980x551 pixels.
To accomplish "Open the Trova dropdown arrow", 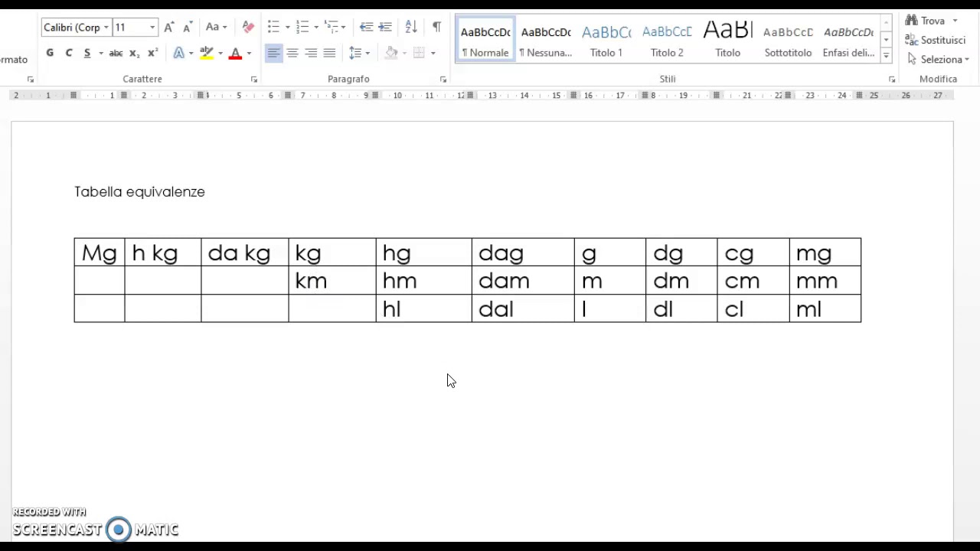I will coord(955,21).
